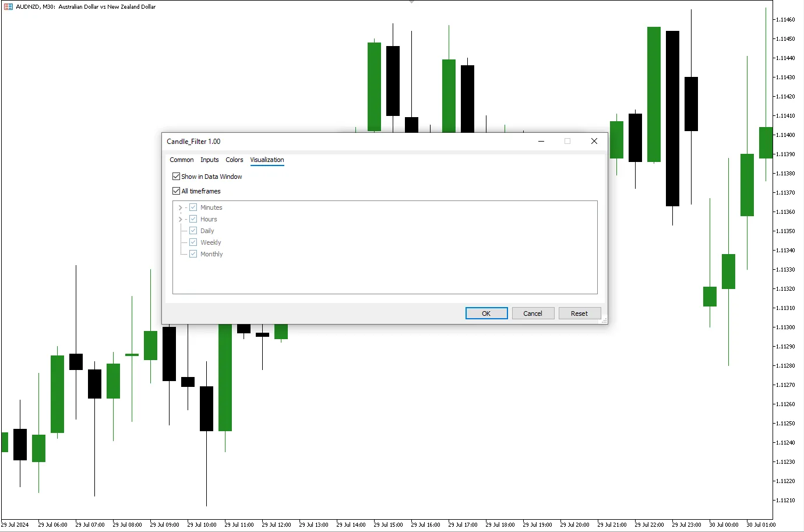Click the Reset button
Image resolution: width=804 pixels, height=532 pixels.
(580, 313)
